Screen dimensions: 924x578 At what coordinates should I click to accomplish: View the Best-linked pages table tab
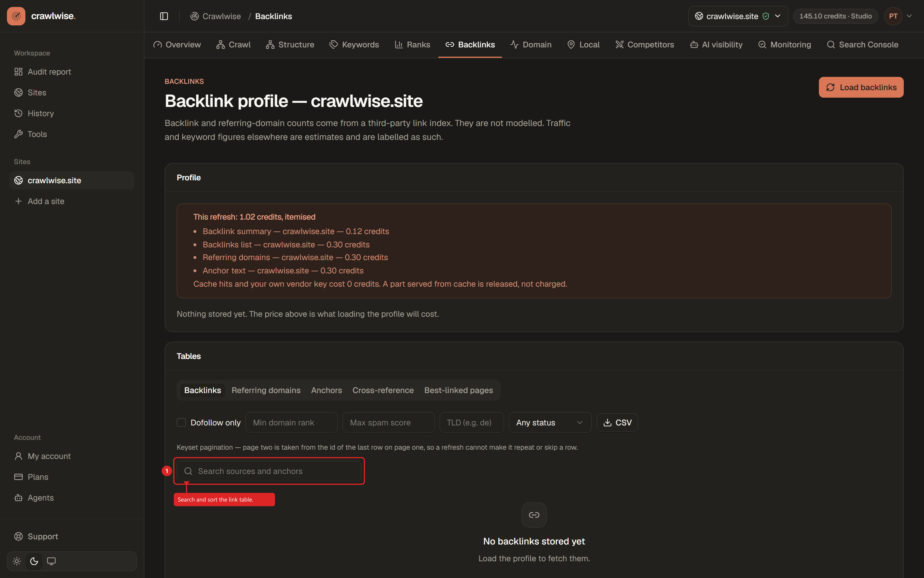459,390
